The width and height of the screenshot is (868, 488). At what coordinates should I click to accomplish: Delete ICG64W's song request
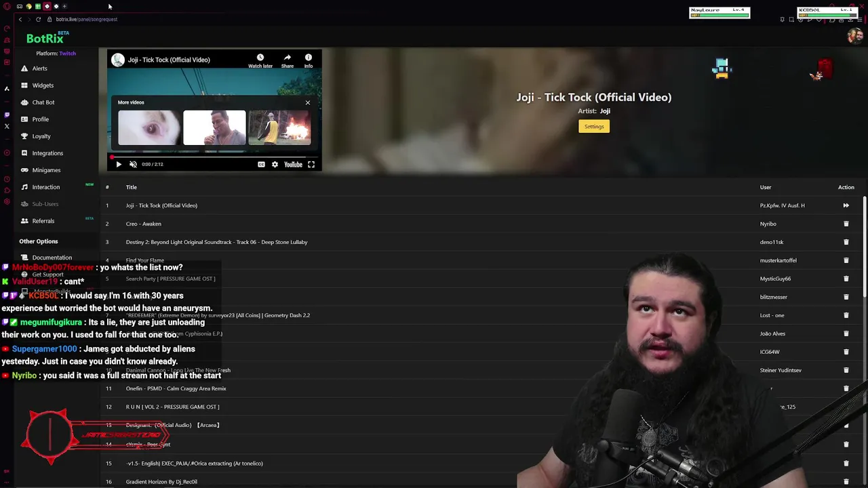pyautogui.click(x=846, y=352)
